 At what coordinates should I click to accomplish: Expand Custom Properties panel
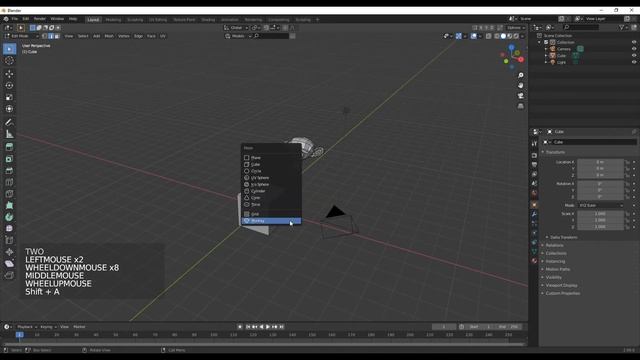[x=562, y=293]
